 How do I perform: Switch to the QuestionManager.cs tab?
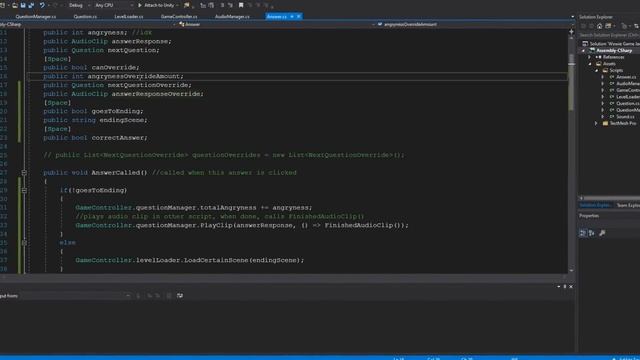(36, 17)
